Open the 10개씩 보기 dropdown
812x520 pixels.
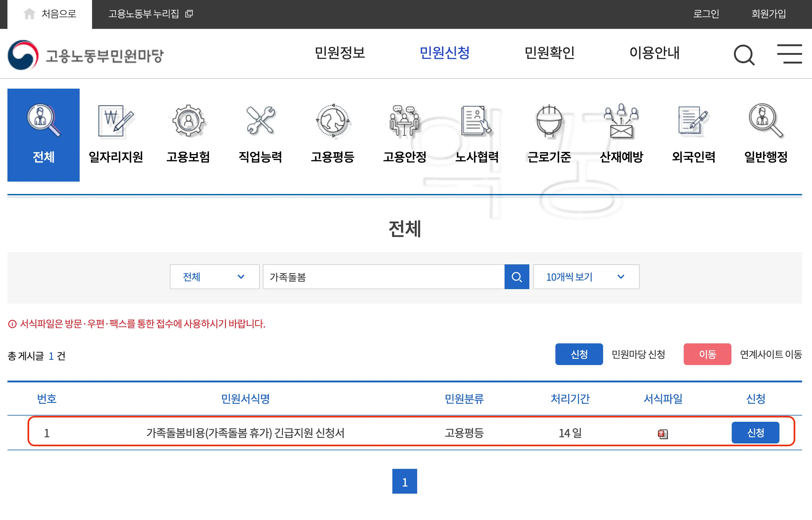tap(586, 277)
